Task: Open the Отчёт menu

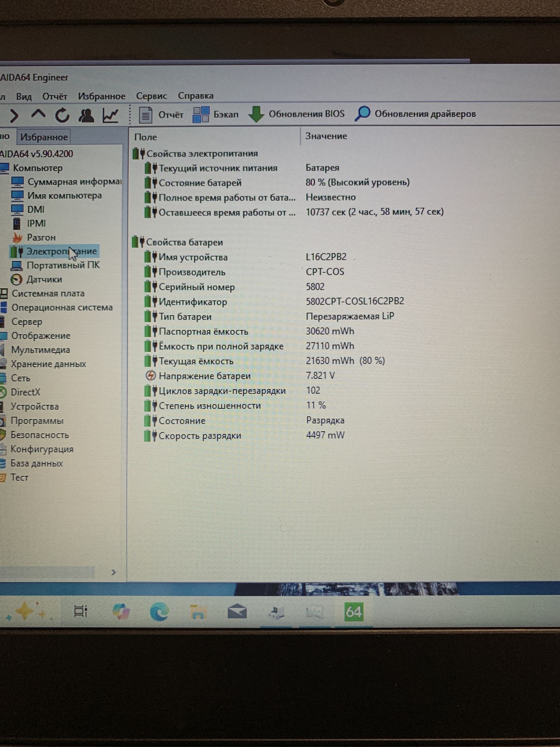Action: [55, 96]
